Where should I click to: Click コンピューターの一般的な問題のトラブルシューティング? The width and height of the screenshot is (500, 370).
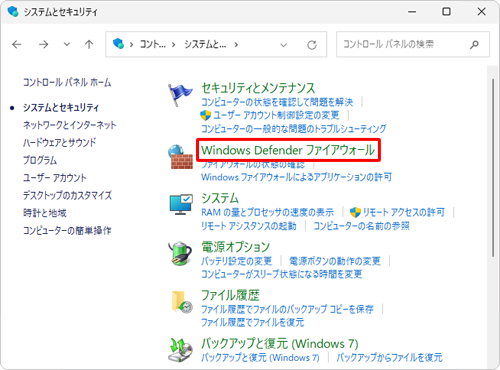(x=294, y=129)
